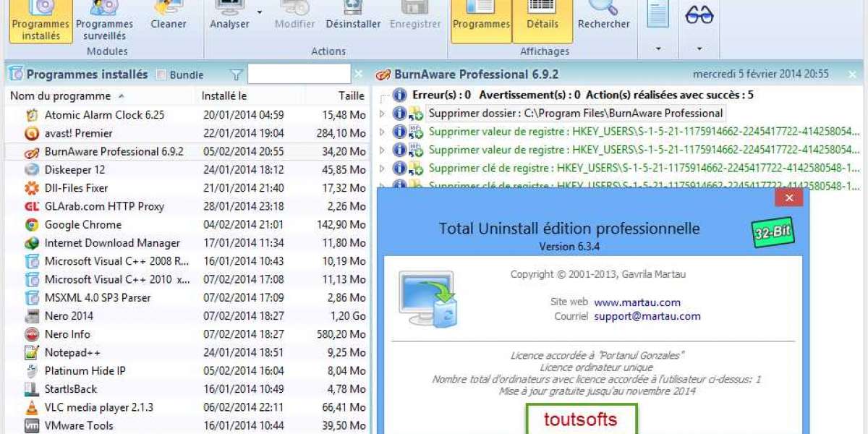This screenshot has width=868, height=434.
Task: Open the www.martau.com website link
Action: (x=637, y=302)
